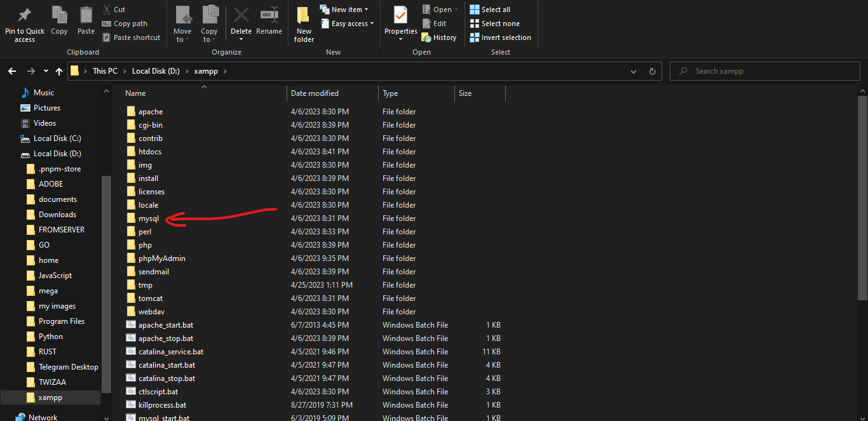Select the tmp folder row
868x421 pixels.
(315, 285)
